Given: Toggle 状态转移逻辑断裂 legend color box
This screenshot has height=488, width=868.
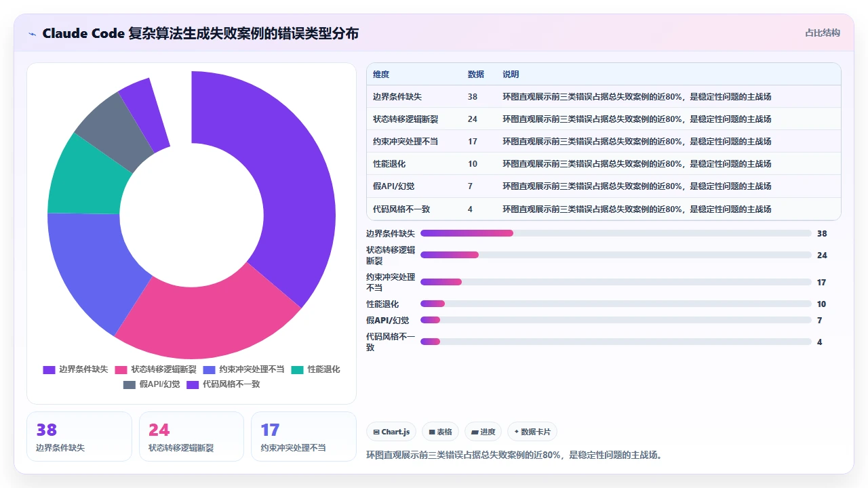Looking at the screenshot, I should (121, 370).
